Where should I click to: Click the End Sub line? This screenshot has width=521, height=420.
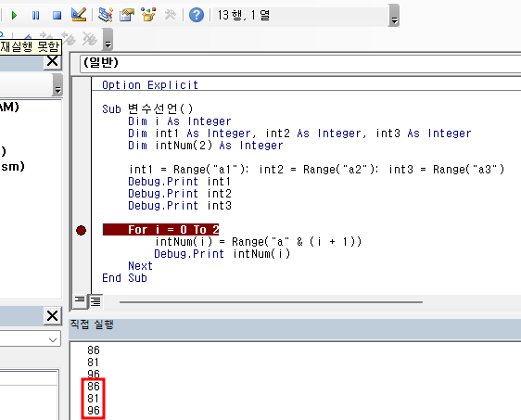point(124,278)
